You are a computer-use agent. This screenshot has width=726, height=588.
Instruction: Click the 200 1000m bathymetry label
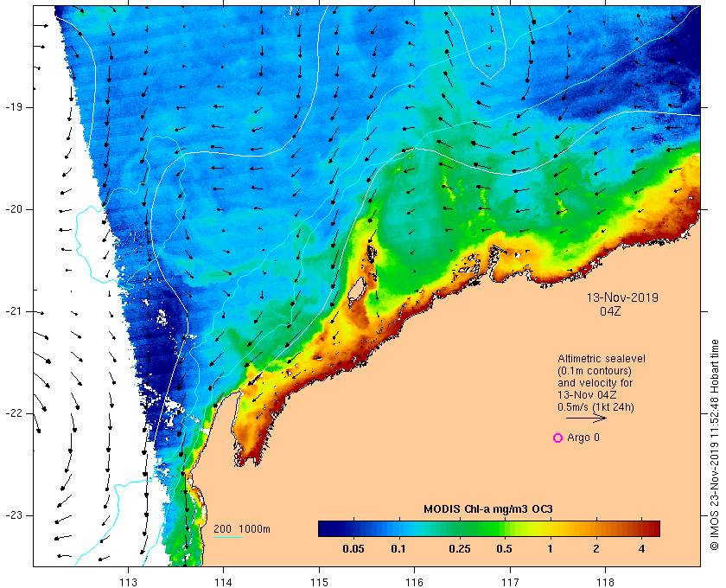point(242,529)
